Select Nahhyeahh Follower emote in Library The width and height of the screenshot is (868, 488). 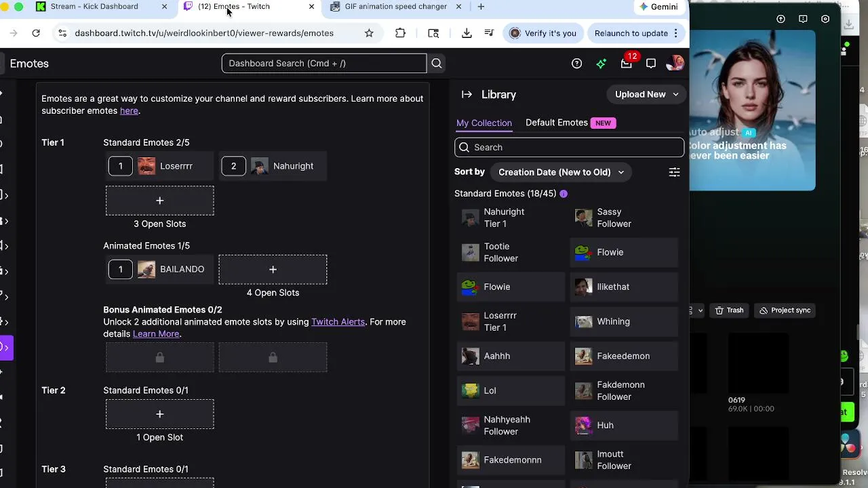click(511, 426)
